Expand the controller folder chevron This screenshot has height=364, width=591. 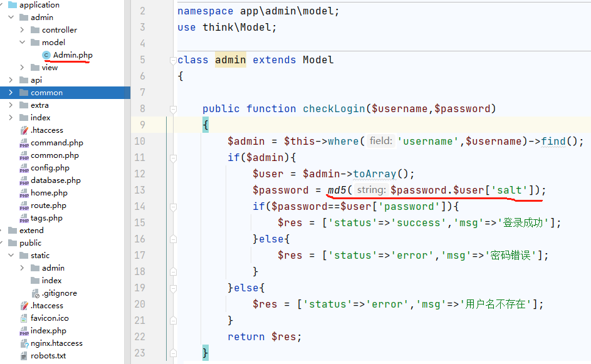pyautogui.click(x=22, y=30)
